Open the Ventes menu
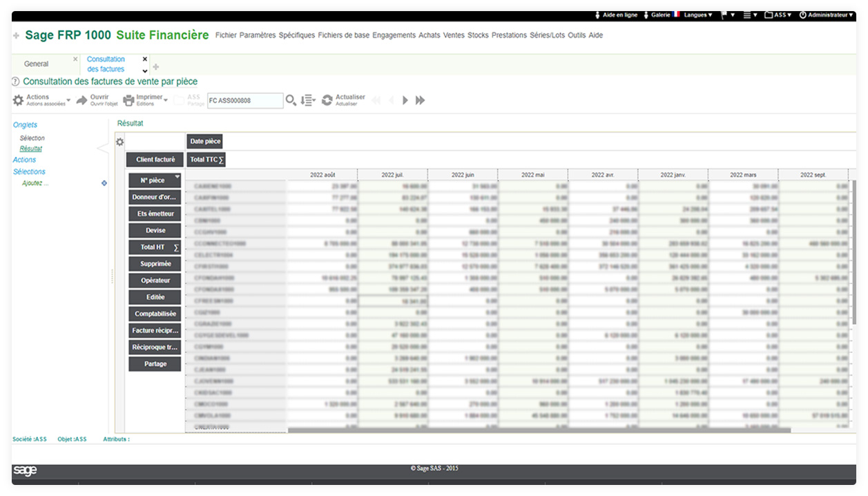 (454, 35)
